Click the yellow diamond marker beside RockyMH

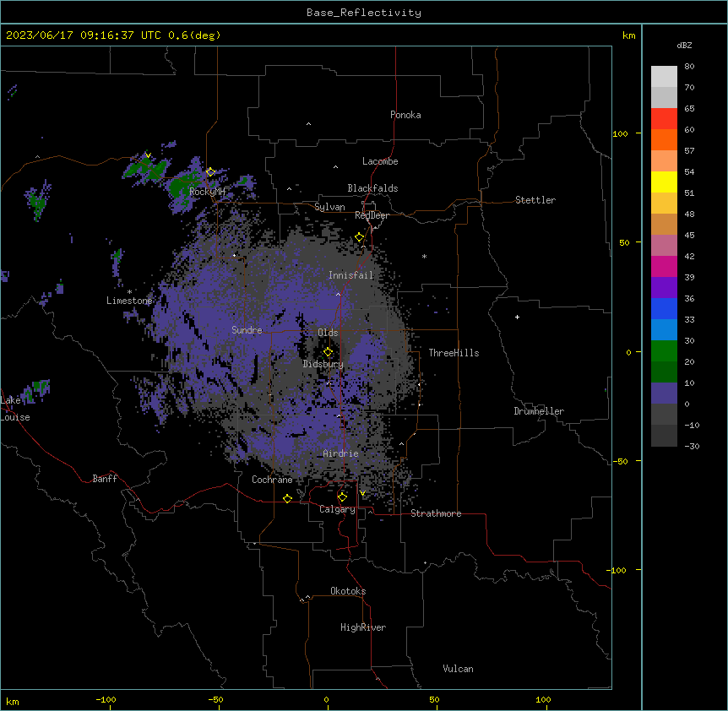tap(210, 172)
